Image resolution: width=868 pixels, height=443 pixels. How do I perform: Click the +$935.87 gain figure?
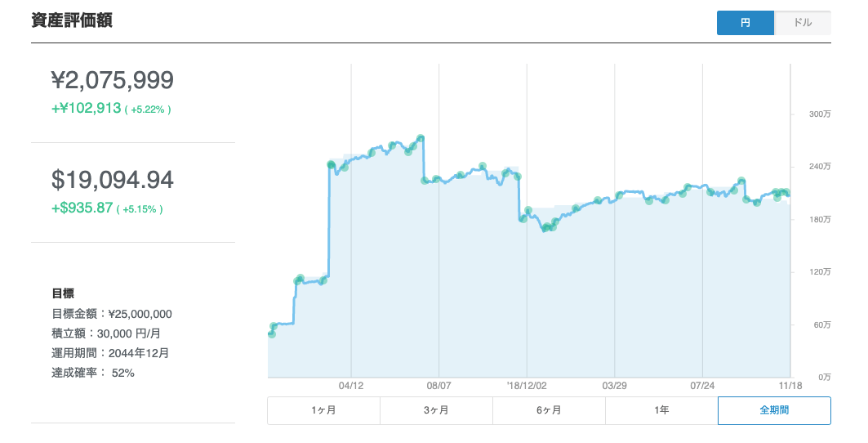point(82,208)
